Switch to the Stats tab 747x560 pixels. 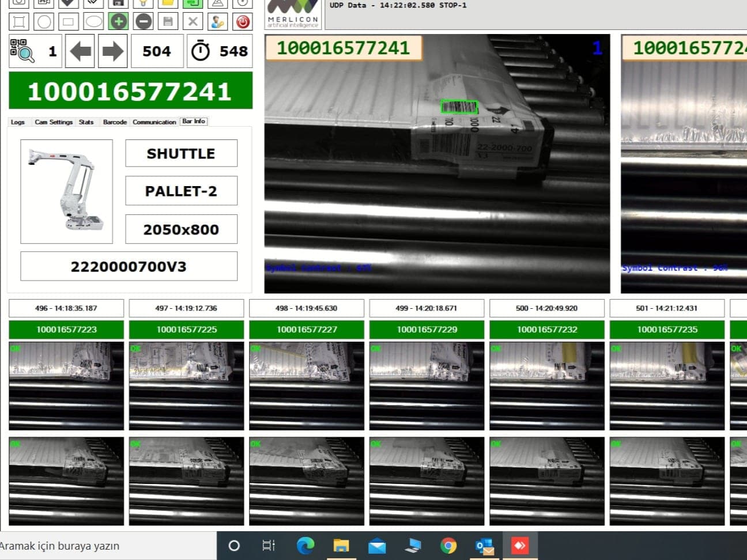coord(86,122)
